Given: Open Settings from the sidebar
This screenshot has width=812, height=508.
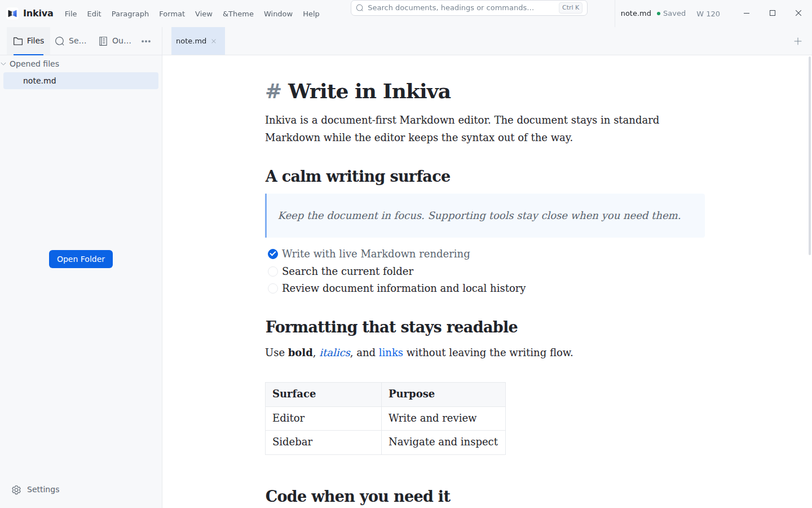Looking at the screenshot, I should (x=36, y=489).
